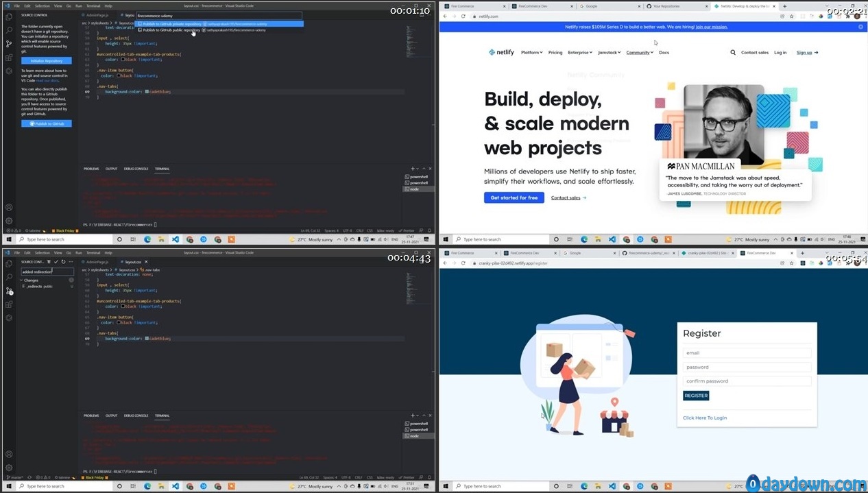
Task: Expand the Enterprise dropdown on Netlify
Action: [580, 52]
